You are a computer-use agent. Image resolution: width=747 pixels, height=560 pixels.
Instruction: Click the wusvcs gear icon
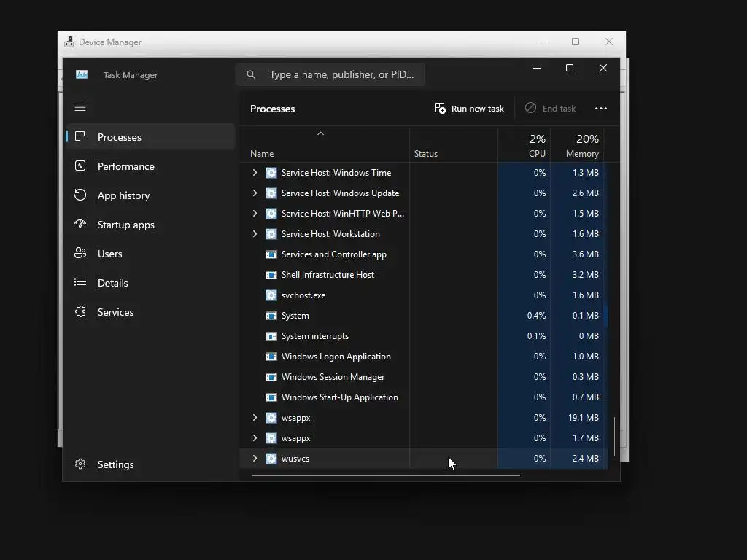point(271,459)
